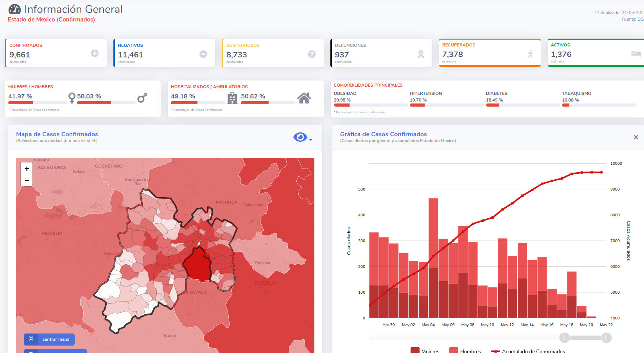Click the May 22 axis label
The image size is (644, 353).
pos(606,325)
